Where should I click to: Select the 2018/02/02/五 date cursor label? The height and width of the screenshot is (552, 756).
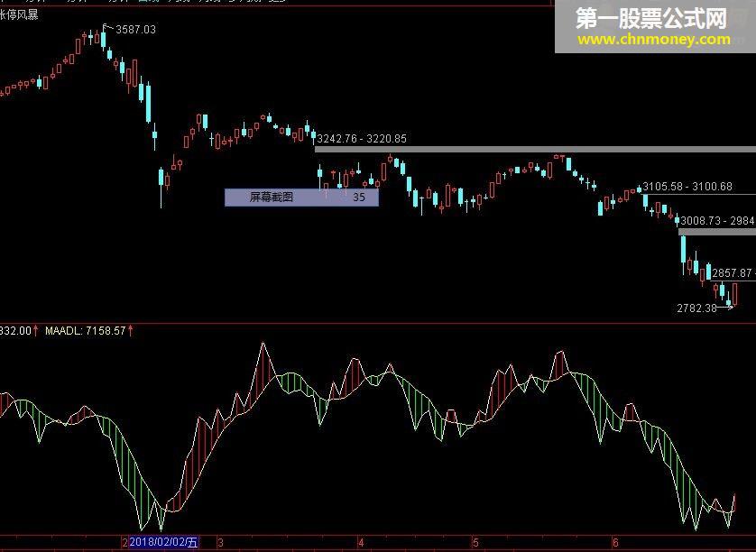(164, 542)
